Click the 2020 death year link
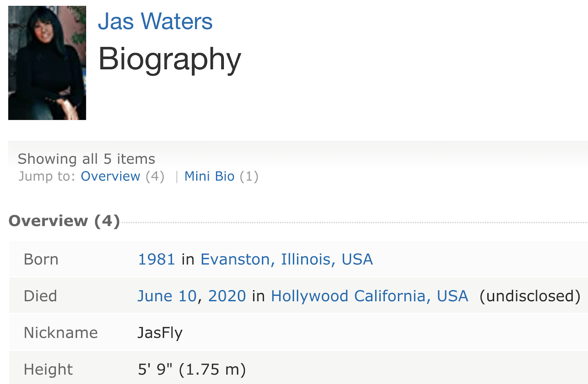Viewport: 588px width, 384px height. pos(227,296)
